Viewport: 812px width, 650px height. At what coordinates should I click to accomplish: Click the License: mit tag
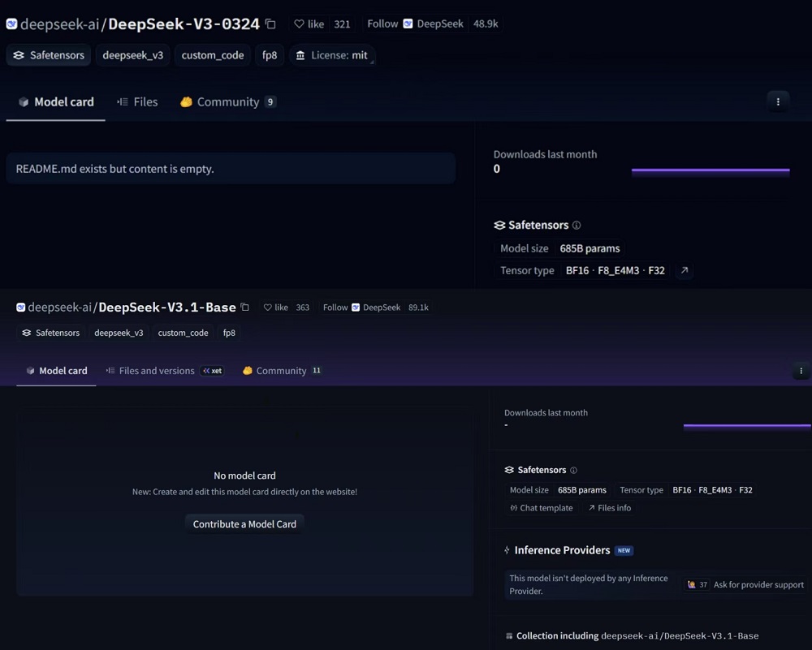coord(332,55)
